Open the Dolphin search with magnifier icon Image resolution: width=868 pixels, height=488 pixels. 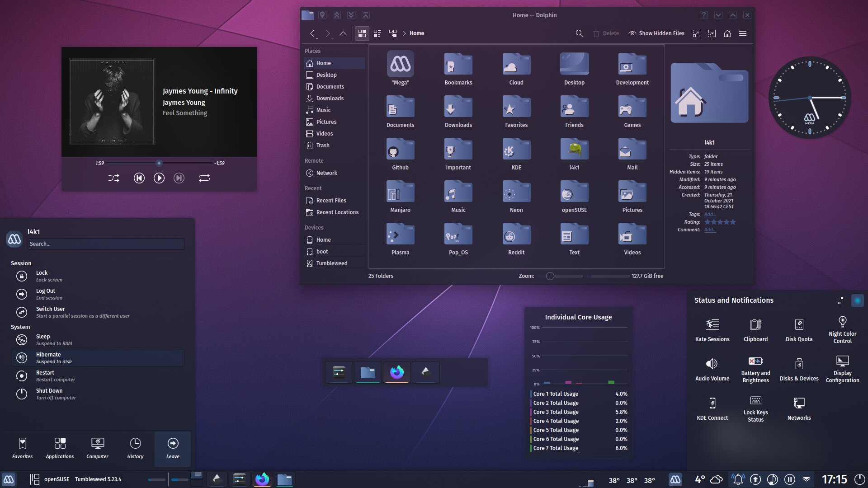point(579,33)
